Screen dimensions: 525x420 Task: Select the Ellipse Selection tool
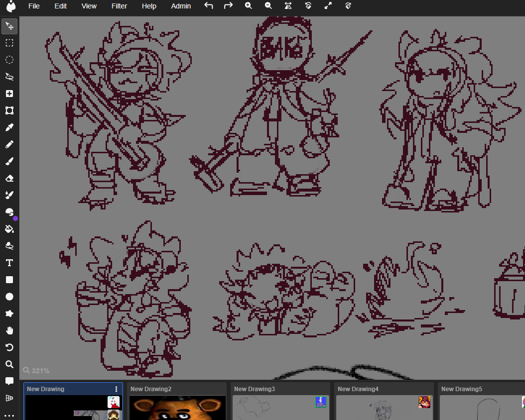9,60
